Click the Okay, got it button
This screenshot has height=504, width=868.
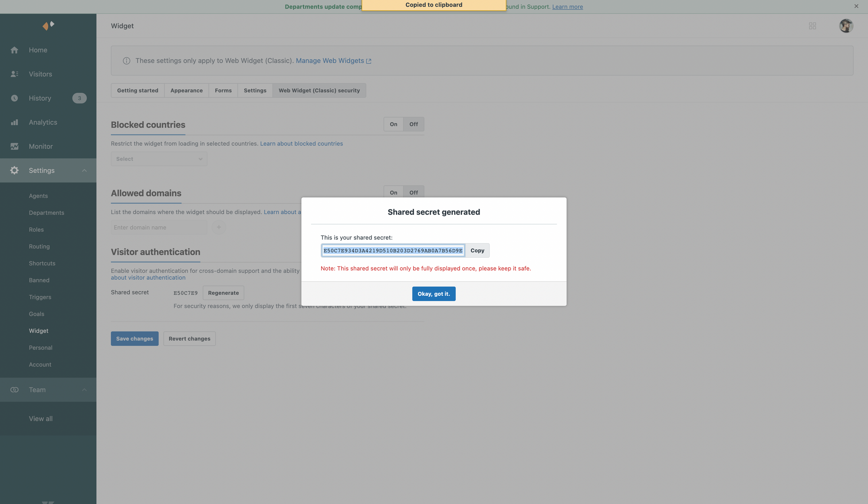(434, 294)
